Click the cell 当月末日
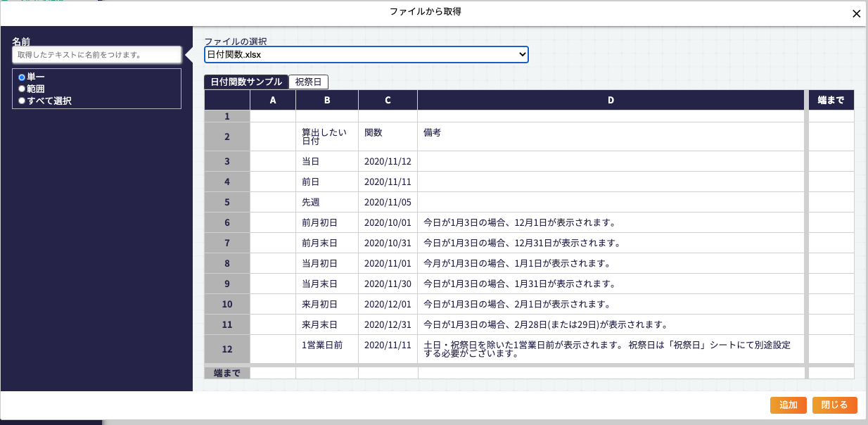 click(x=327, y=284)
